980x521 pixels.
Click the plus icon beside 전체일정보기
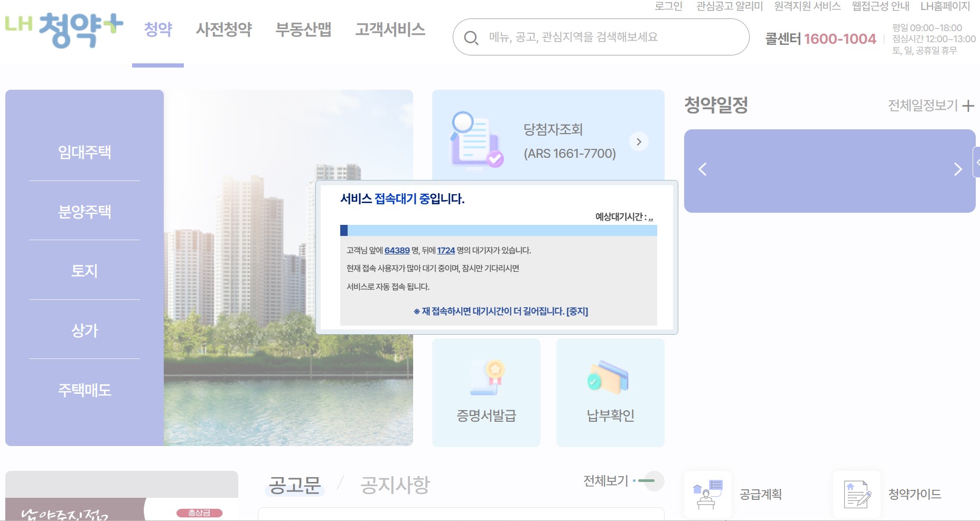point(968,106)
